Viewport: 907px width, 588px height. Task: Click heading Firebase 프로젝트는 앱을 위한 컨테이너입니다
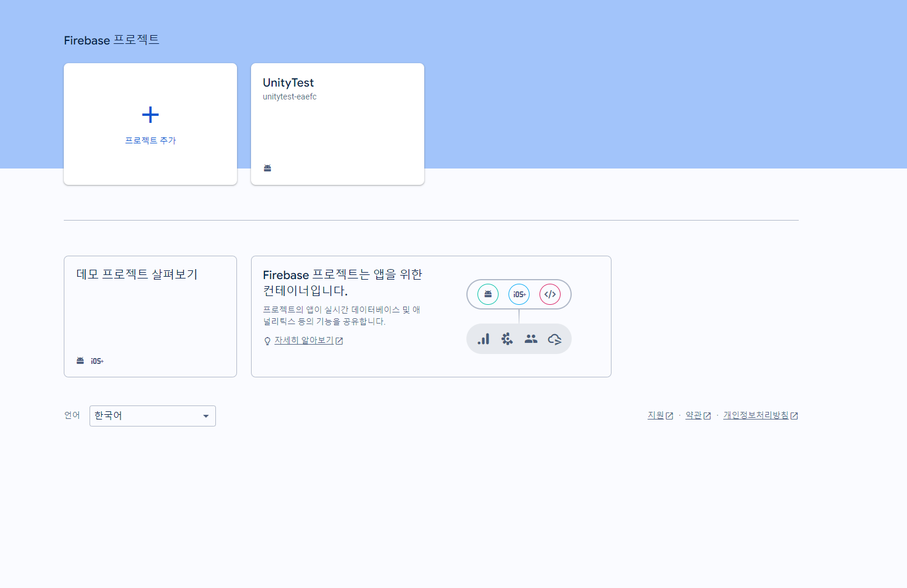coord(342,282)
